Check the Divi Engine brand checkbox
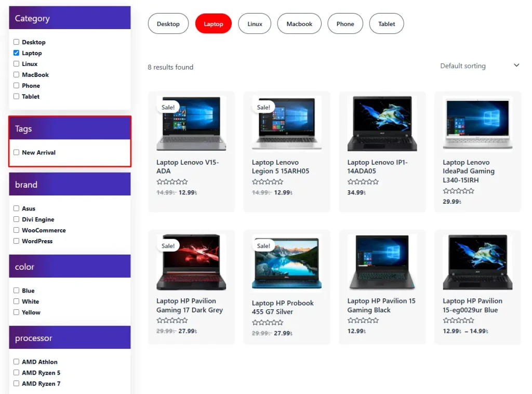The image size is (532, 394). tap(16, 219)
